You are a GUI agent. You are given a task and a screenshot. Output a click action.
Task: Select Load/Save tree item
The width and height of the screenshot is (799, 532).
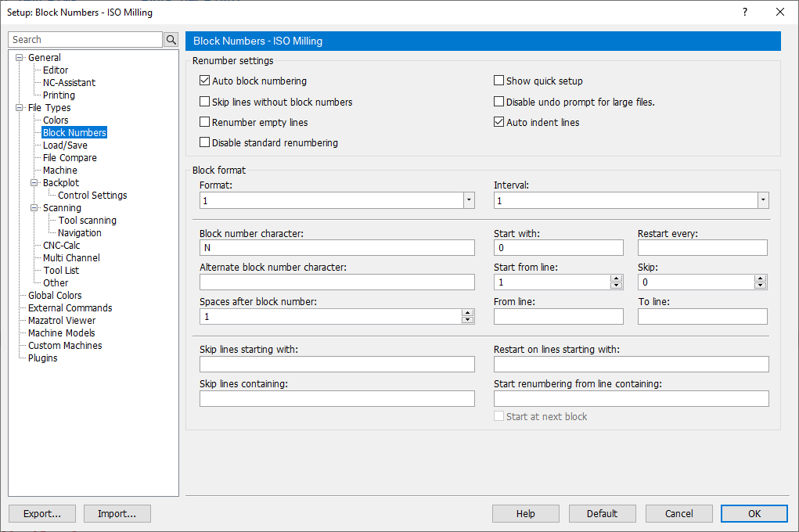click(x=65, y=146)
